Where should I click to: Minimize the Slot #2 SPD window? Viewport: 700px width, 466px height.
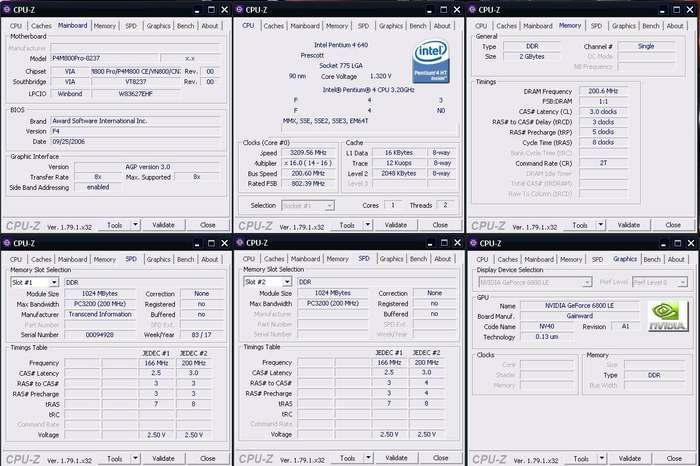[x=430, y=243]
